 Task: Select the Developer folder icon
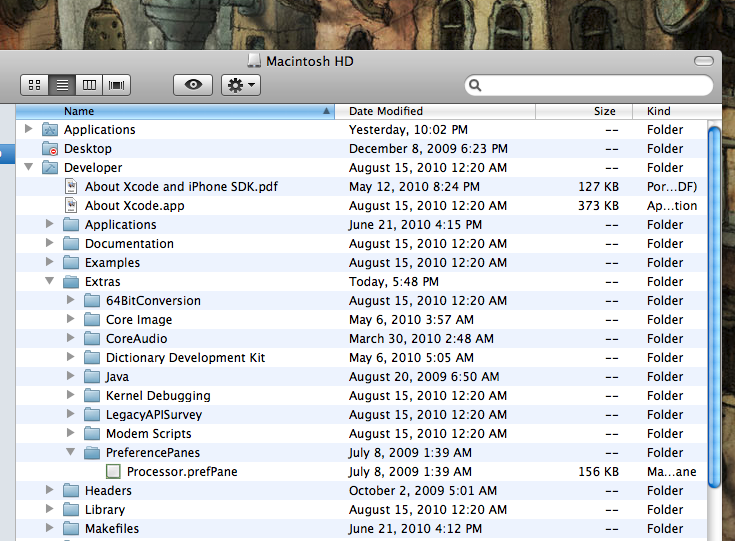(x=50, y=167)
